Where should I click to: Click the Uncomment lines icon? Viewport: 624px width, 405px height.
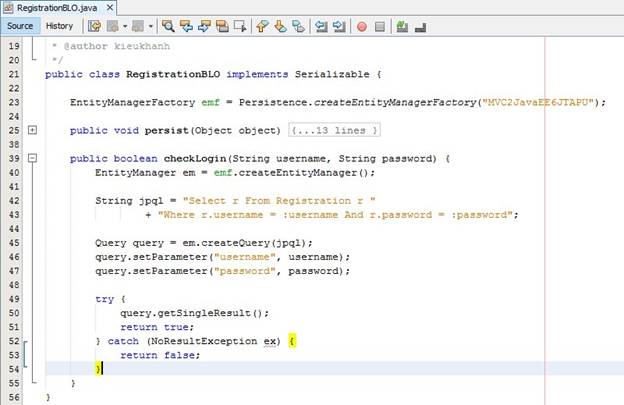[420, 27]
